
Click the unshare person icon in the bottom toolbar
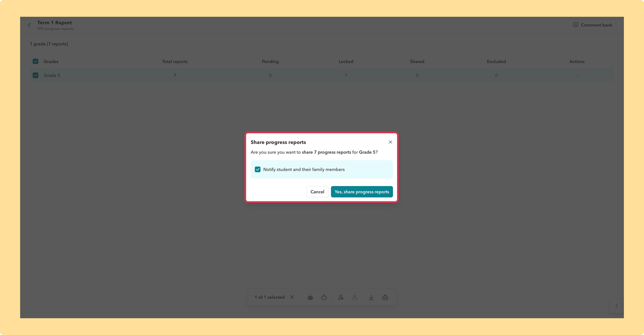click(x=354, y=297)
